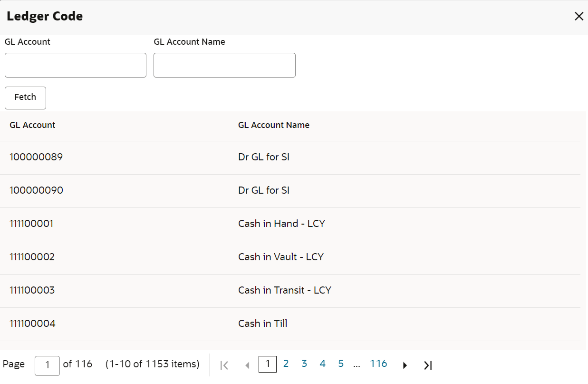Screen dimensions: 588x384
Task: Select GL account 100000089 row
Action: click(290, 158)
